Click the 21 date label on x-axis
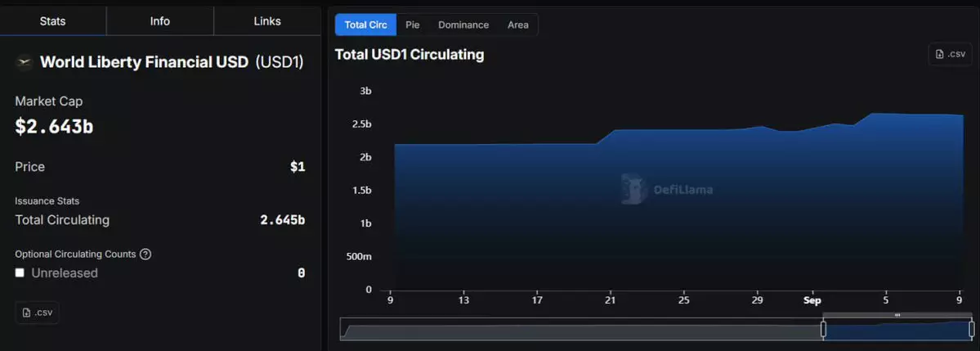 pos(611,300)
